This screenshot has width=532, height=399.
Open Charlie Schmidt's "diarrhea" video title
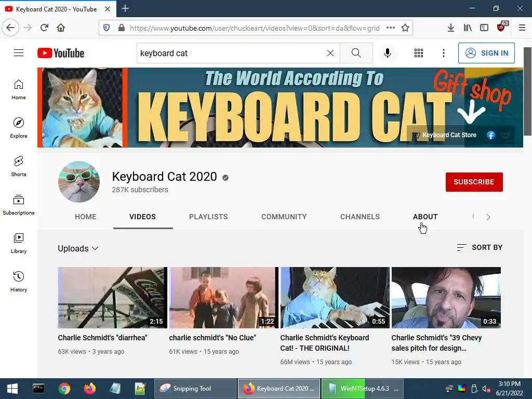tap(102, 338)
